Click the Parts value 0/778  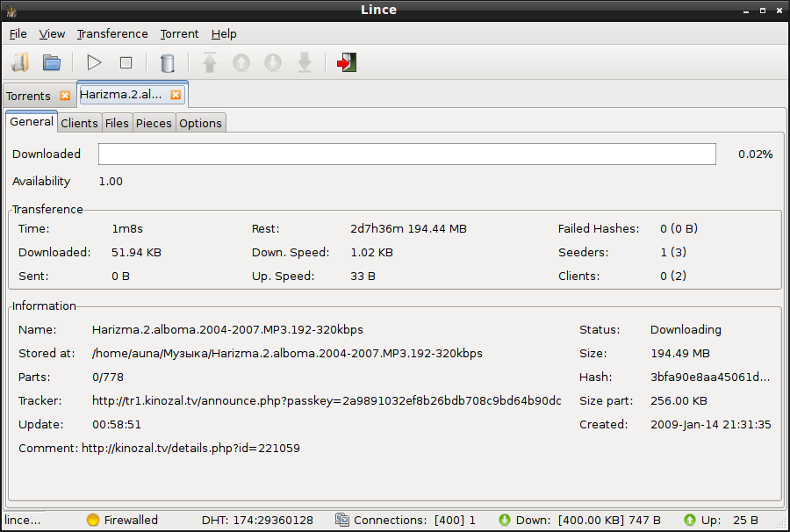click(x=108, y=377)
